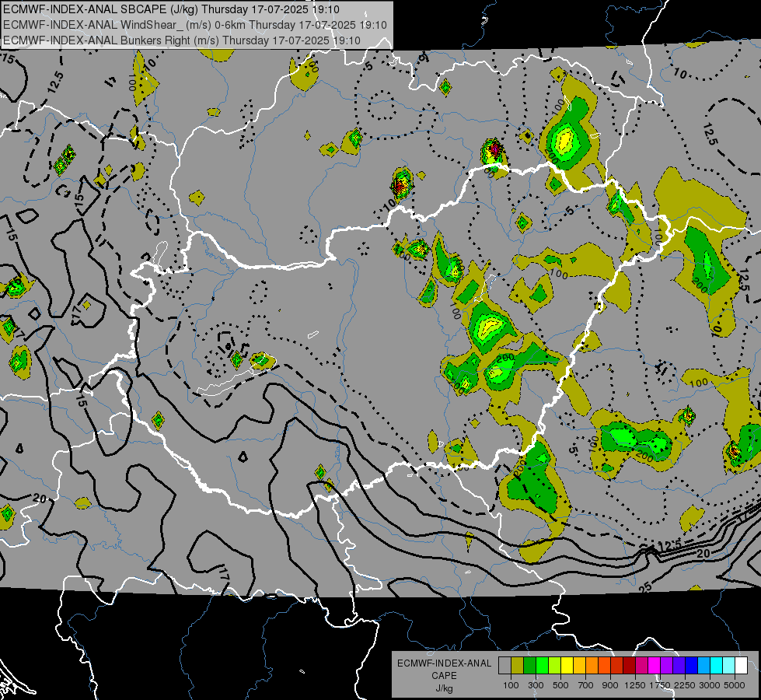Click the 2250 legend scale value
Viewport: 761px width, 700px height.
click(x=685, y=685)
